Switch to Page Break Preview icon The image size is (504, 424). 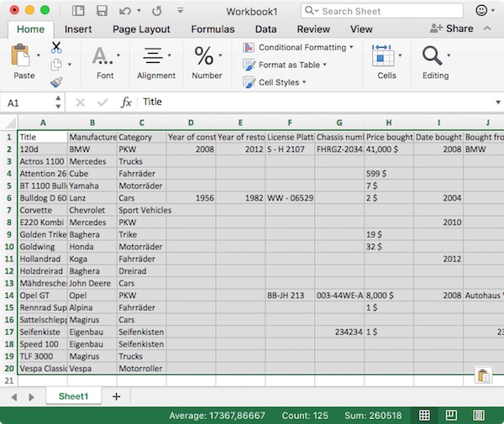479,416
